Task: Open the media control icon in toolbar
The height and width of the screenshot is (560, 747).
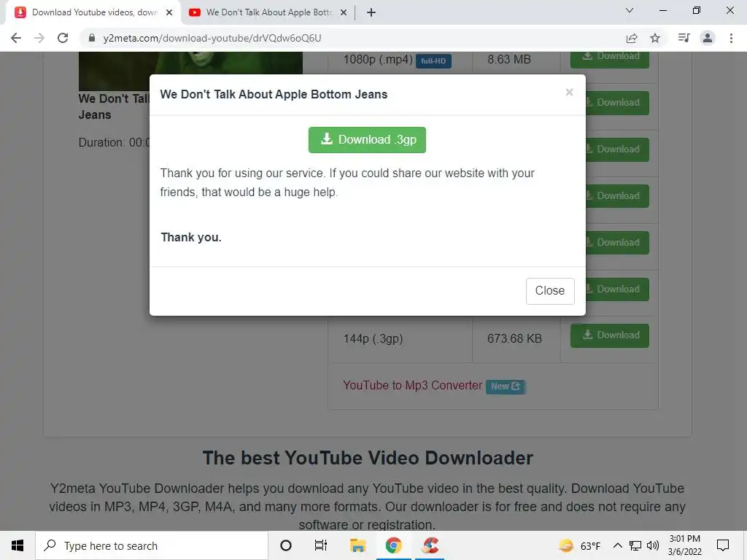Action: [x=684, y=38]
